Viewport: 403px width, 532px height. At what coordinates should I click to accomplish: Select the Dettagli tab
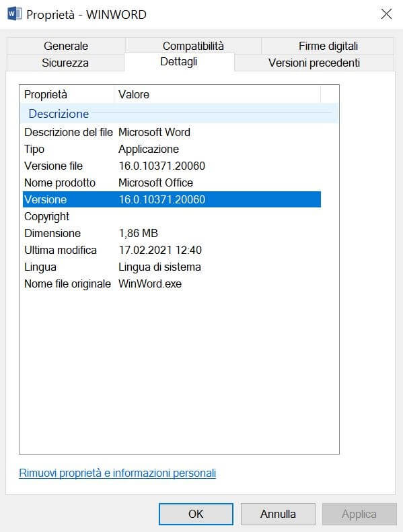coord(179,62)
